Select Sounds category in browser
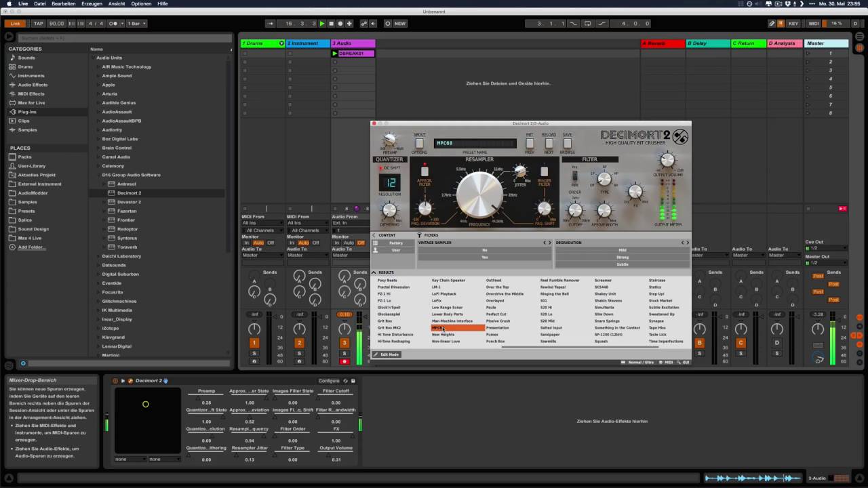 pos(26,58)
